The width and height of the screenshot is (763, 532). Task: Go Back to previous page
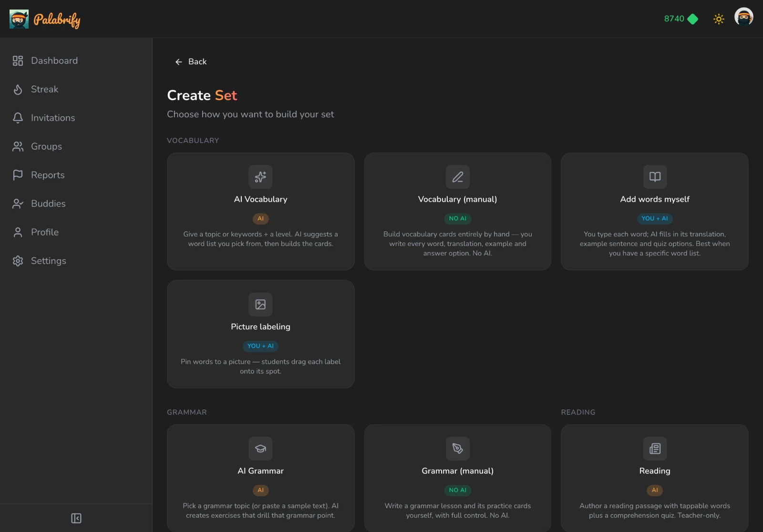click(191, 61)
